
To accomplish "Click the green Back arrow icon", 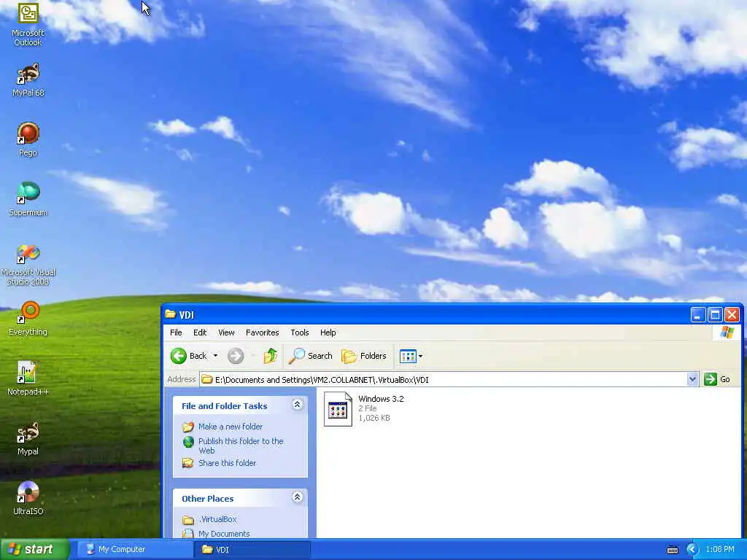I will click(x=179, y=356).
